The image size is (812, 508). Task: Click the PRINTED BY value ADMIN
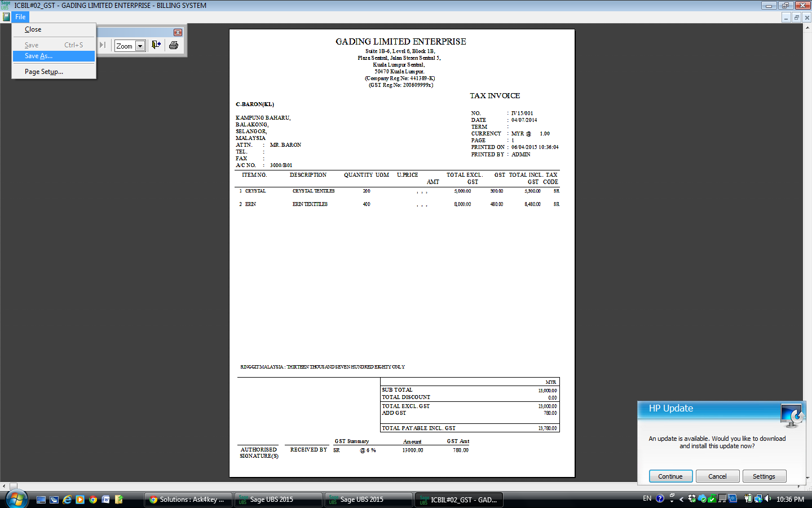521,155
